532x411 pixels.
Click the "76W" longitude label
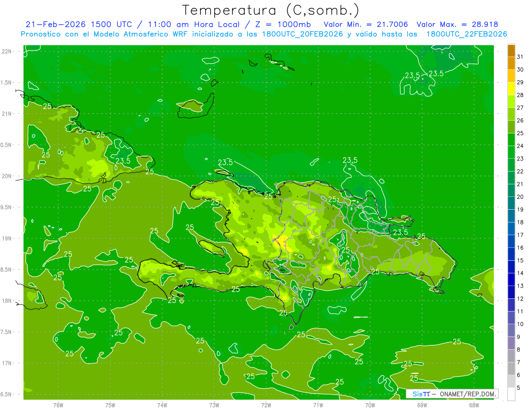coord(58,405)
